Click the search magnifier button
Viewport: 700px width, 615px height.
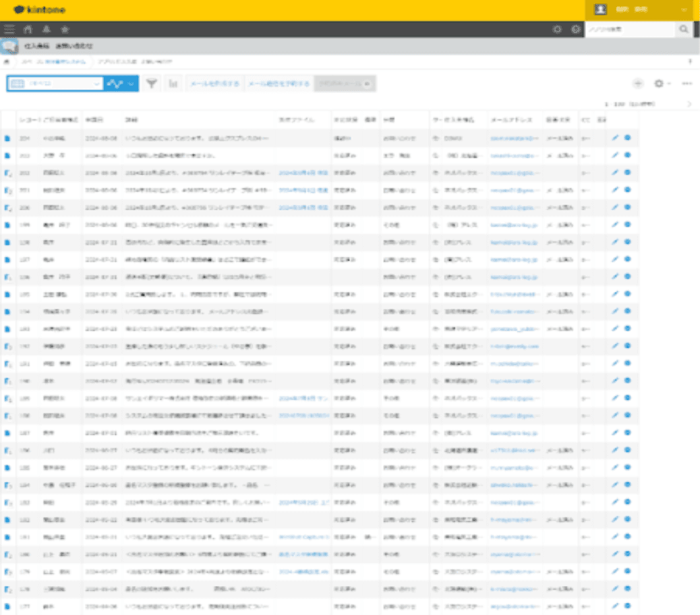tap(684, 30)
